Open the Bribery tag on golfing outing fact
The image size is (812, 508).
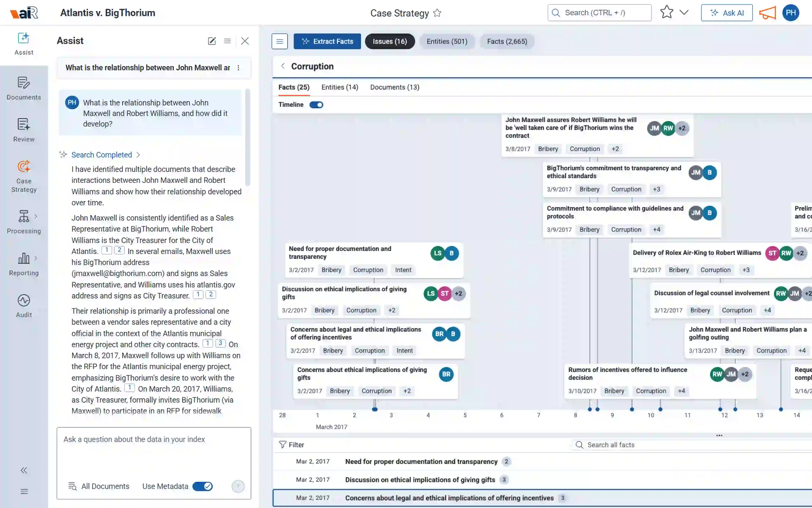coord(734,351)
